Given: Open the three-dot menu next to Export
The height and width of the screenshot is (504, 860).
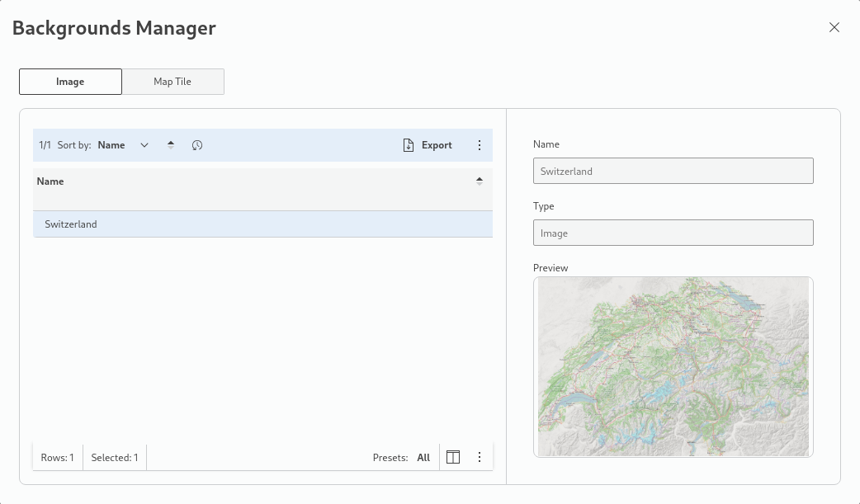Looking at the screenshot, I should click(x=480, y=145).
